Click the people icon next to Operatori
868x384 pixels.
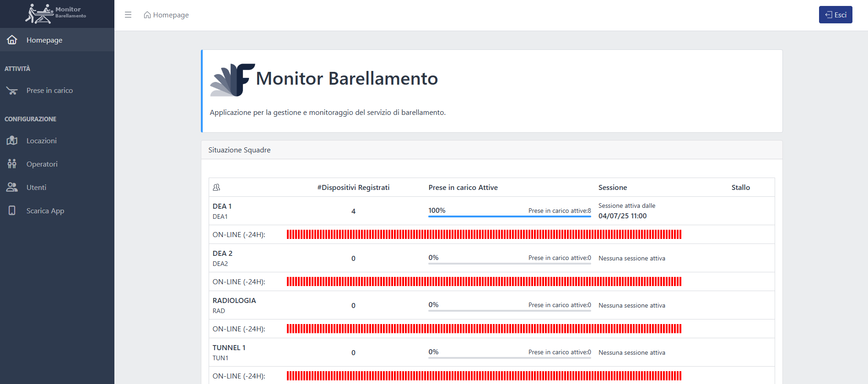click(12, 164)
